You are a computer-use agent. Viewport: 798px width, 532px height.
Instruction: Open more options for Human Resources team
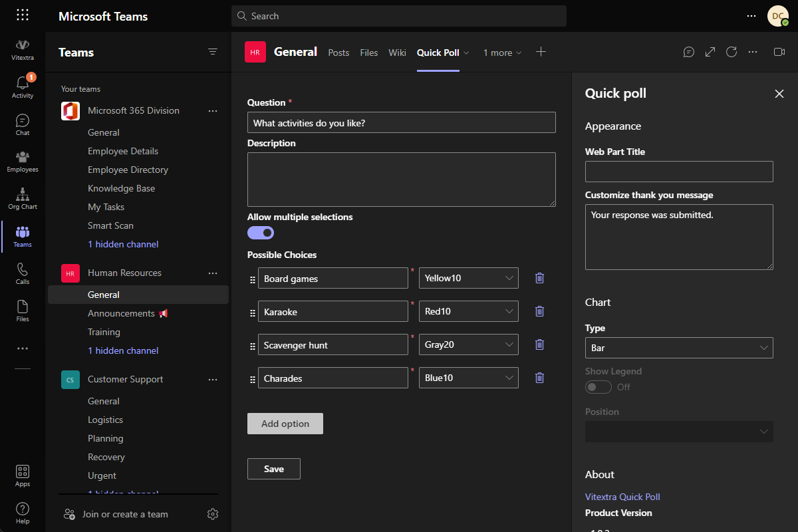point(213,273)
